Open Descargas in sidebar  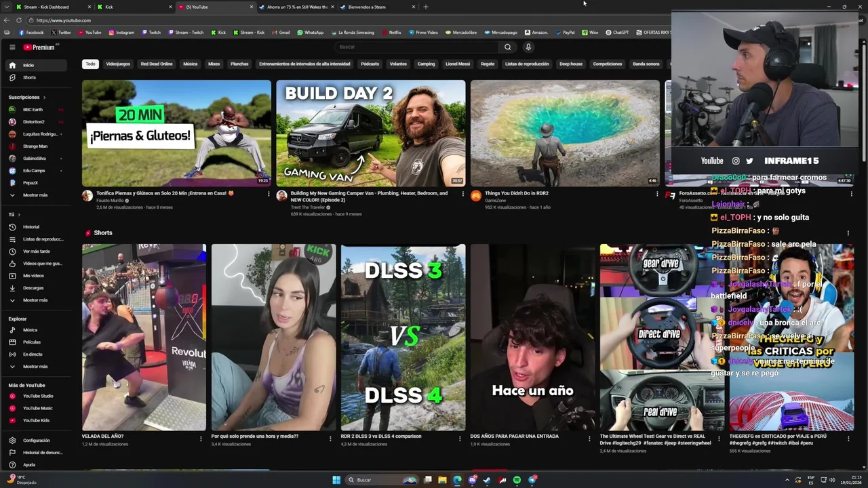click(x=37, y=287)
